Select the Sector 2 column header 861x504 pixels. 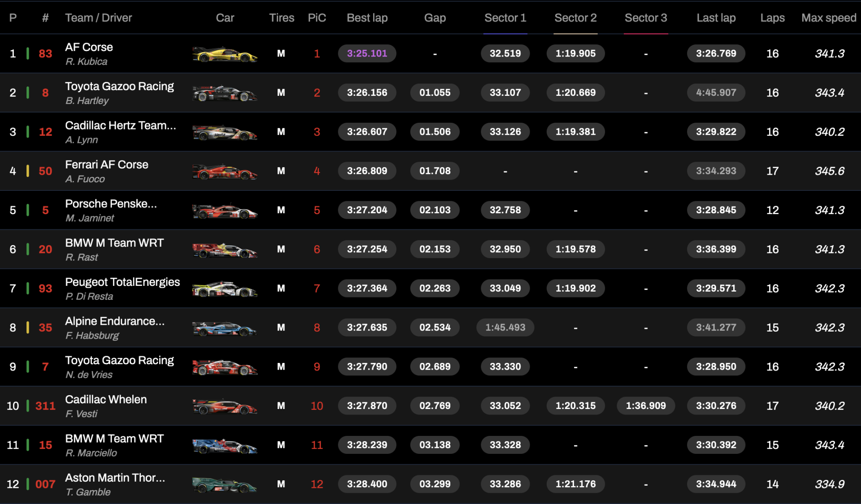tap(575, 18)
